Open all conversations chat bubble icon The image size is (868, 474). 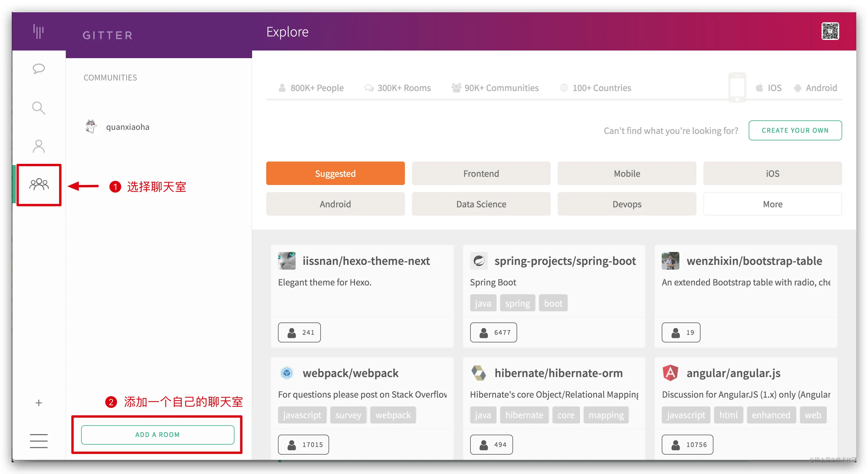coord(39,69)
